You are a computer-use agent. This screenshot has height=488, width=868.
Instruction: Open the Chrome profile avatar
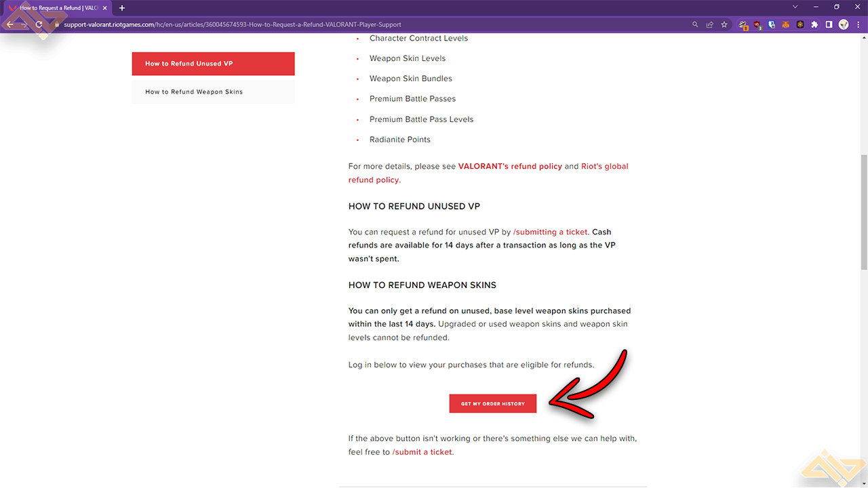[x=844, y=24]
